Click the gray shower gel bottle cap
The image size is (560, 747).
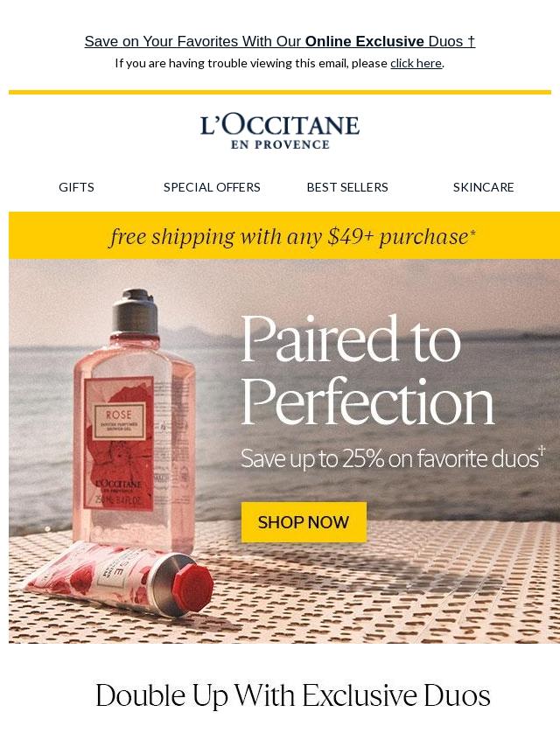point(136,313)
